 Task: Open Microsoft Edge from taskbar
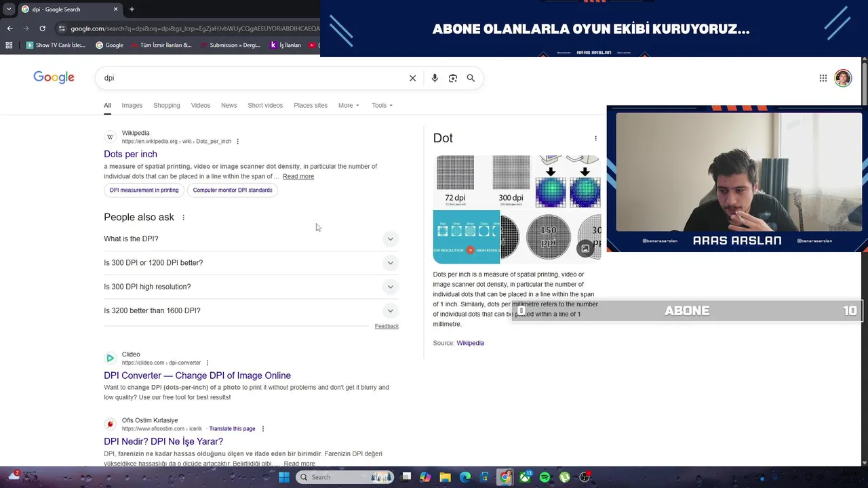click(x=465, y=477)
